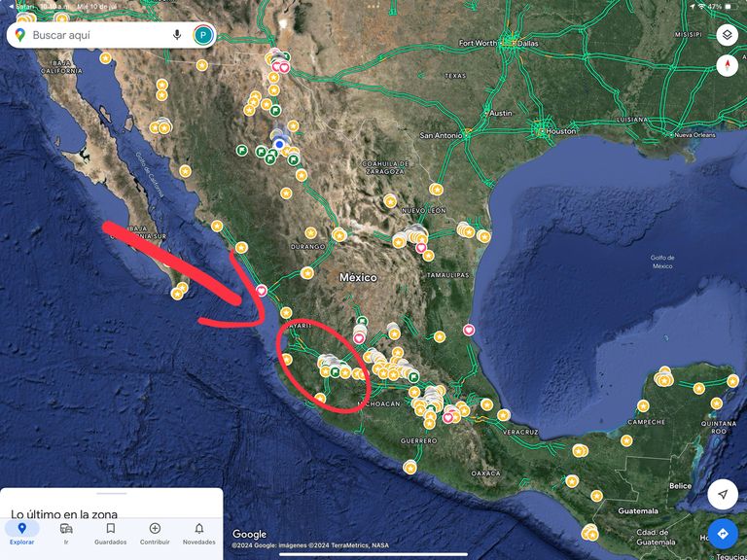Screen dimensions: 747x560
Task: Expand the 'Lo último en la zona' sheet handle
Action: coord(112,493)
